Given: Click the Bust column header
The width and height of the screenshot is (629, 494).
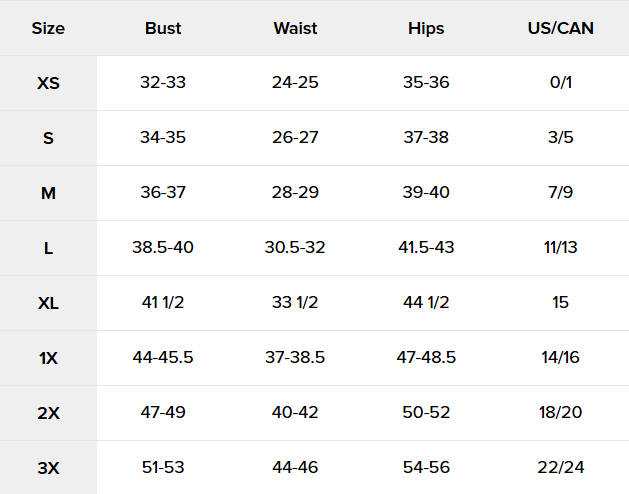Looking at the screenshot, I should tap(163, 28).
